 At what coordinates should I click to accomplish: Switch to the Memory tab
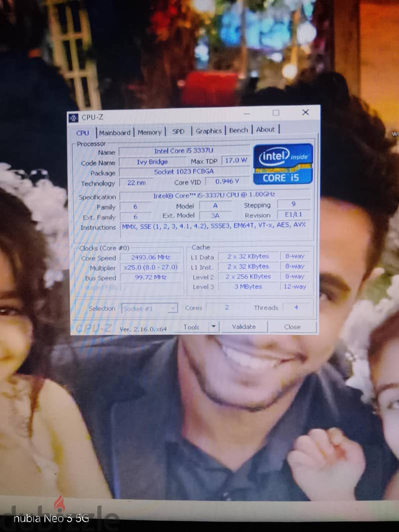point(149,132)
